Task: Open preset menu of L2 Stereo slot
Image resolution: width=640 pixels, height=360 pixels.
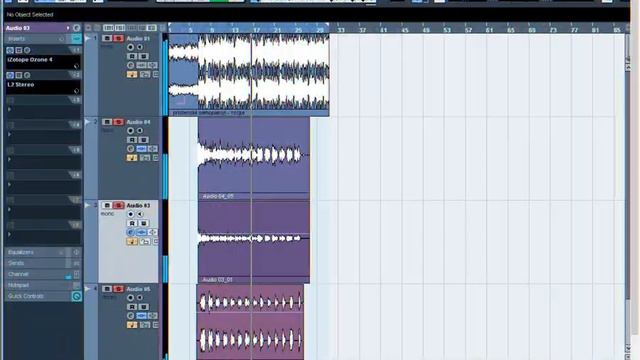Action: click(x=76, y=91)
